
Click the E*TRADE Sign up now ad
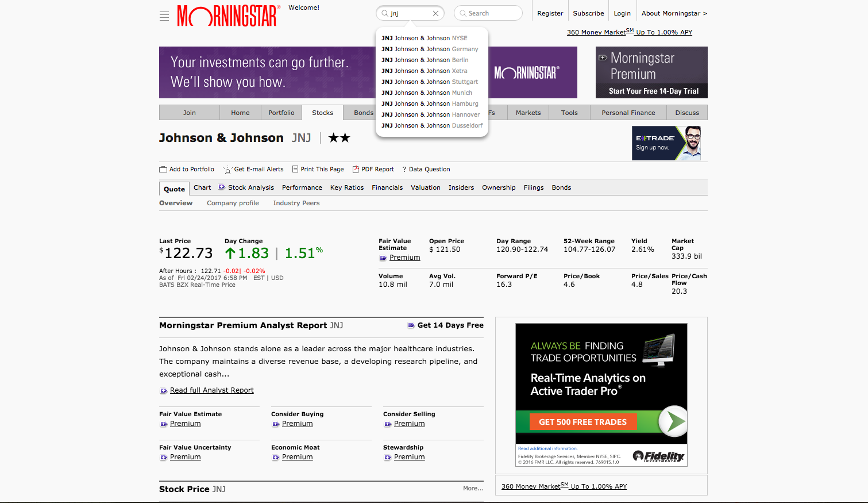coord(666,143)
